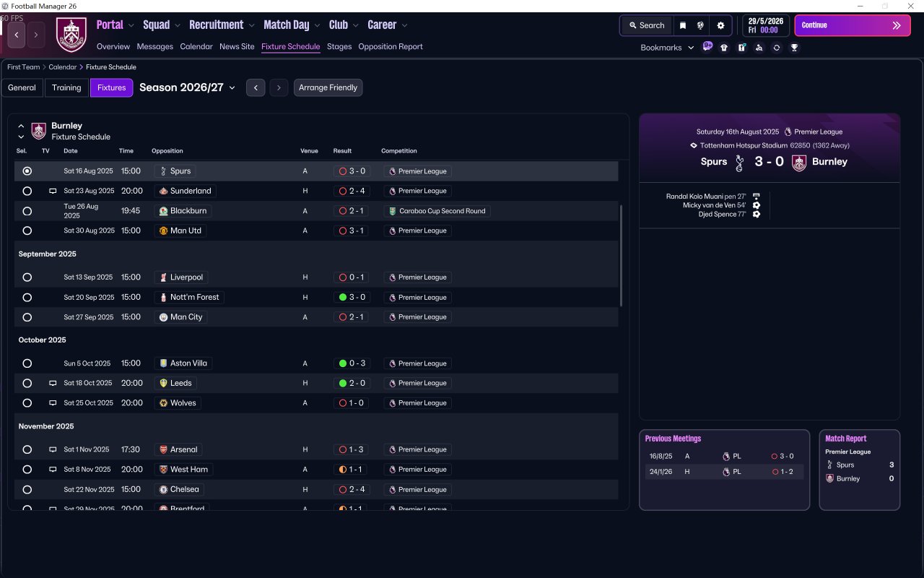924x578 pixels.
Task: Open the Overview sub-menu item
Action: click(113, 46)
